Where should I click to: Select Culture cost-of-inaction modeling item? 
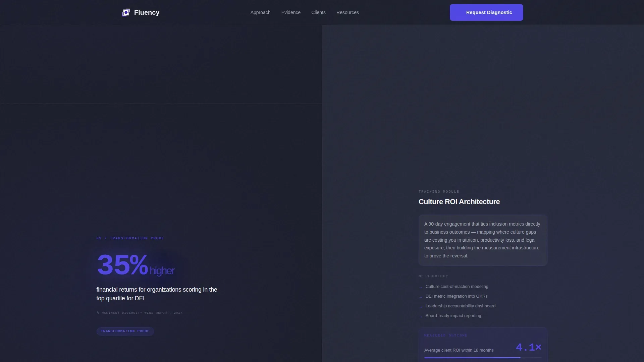pos(457,287)
